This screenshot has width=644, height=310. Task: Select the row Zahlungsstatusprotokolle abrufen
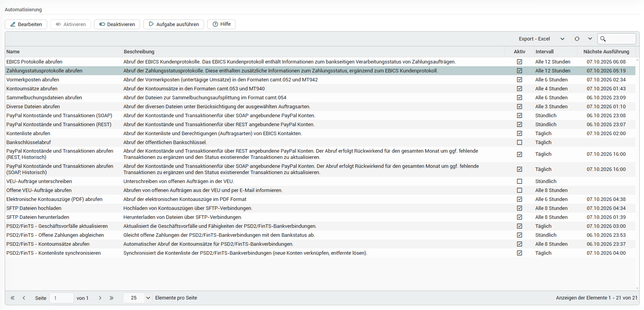pyautogui.click(x=320, y=71)
